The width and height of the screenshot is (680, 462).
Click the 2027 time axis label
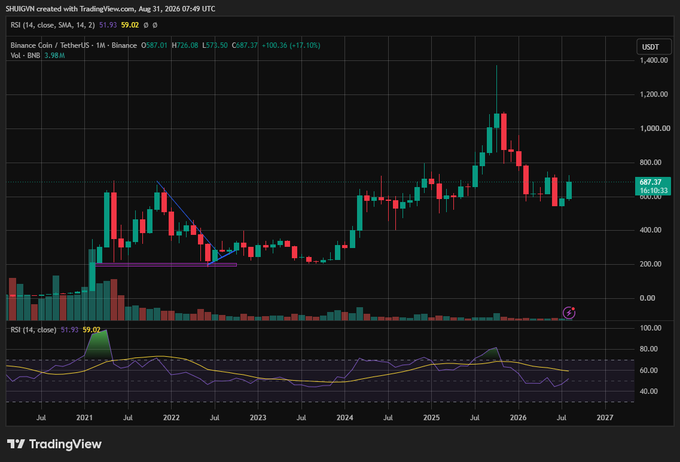605,417
